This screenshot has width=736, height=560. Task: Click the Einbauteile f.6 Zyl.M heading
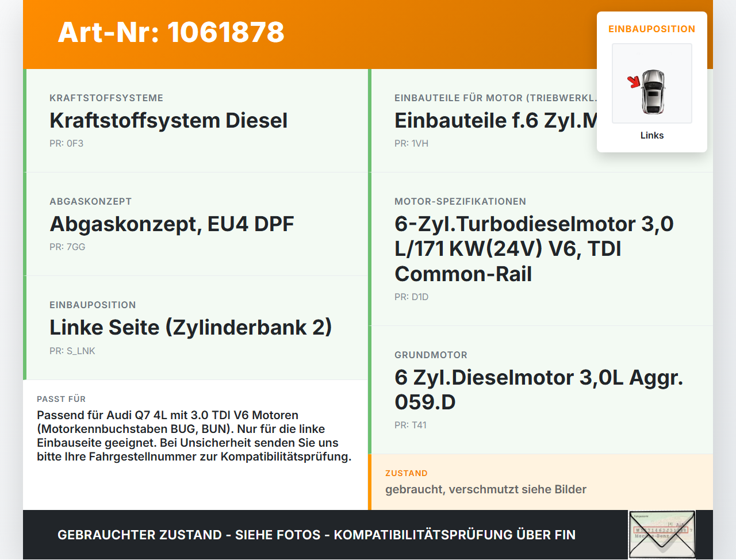(x=496, y=121)
